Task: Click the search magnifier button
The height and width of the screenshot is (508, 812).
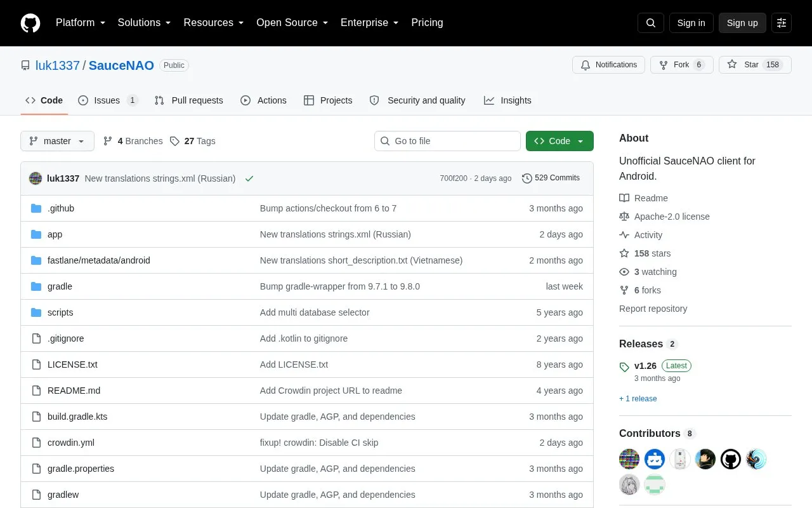Action: coord(651,23)
